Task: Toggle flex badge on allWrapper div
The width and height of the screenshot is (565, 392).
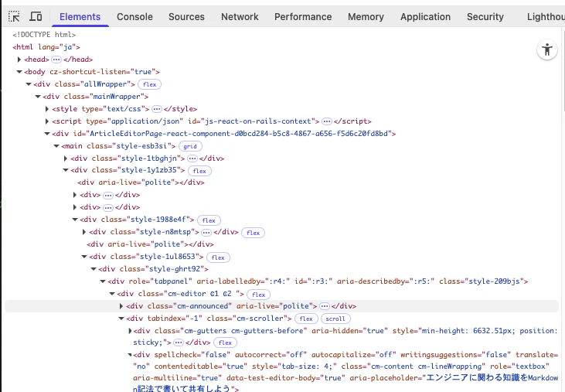Action: [x=149, y=84]
